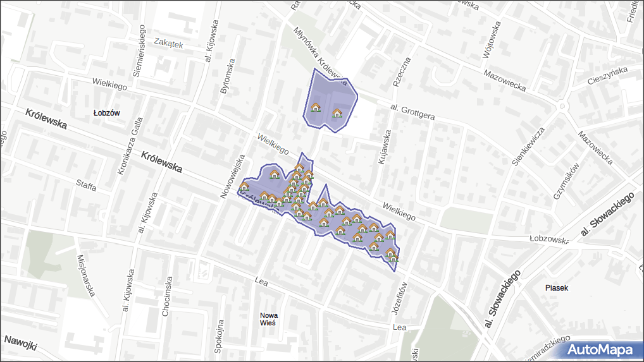This screenshot has height=362, width=644.
Task: Click the Lea label below Józefitów
Action: pyautogui.click(x=400, y=327)
